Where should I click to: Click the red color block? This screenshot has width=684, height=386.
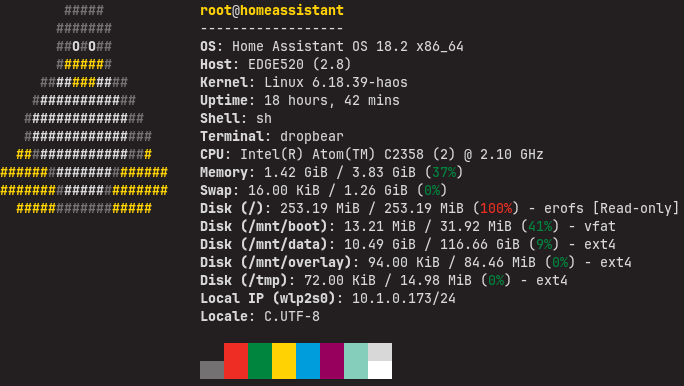pyautogui.click(x=236, y=361)
